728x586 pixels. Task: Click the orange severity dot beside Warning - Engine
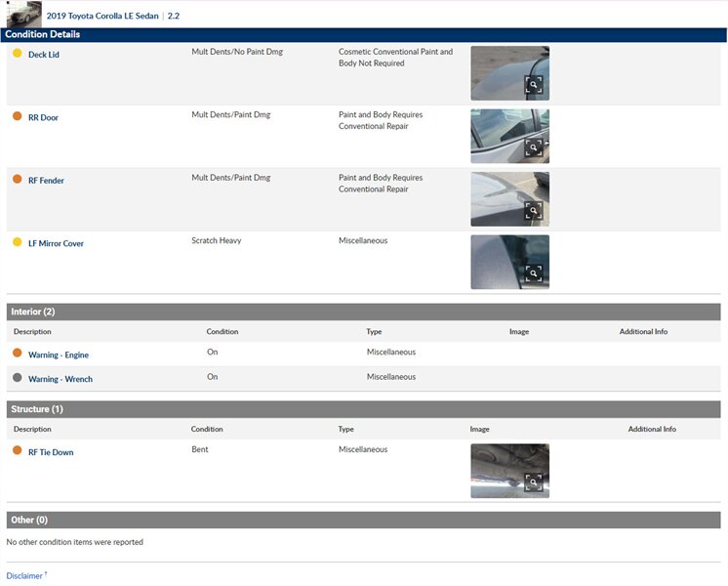[18, 354]
